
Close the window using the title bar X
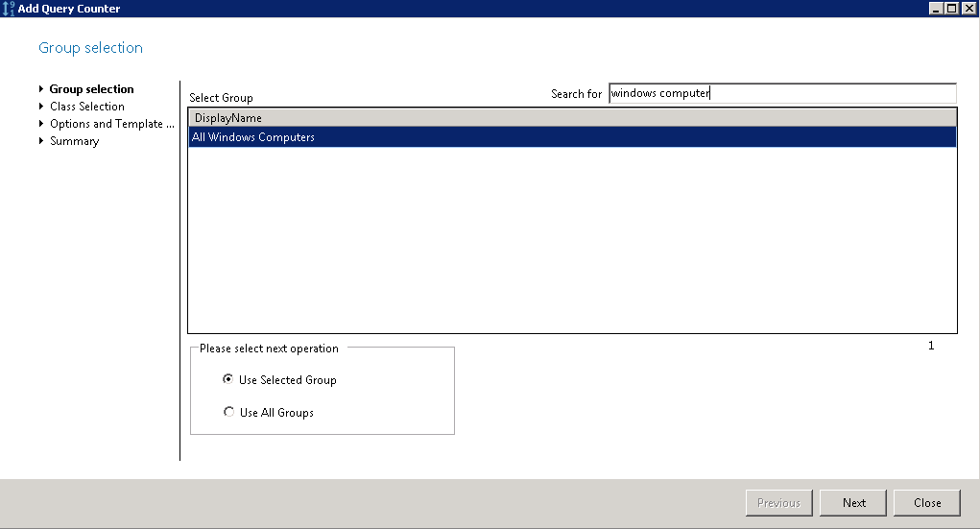point(968,9)
